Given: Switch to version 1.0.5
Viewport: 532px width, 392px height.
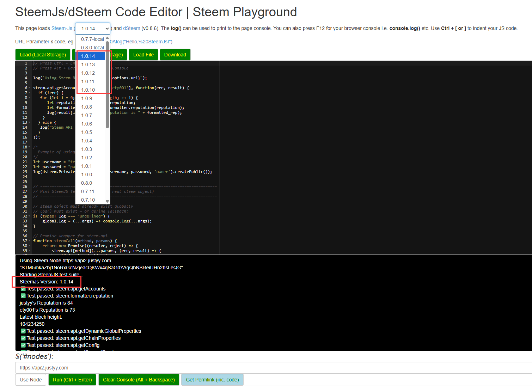Looking at the screenshot, I should click(x=91, y=132).
